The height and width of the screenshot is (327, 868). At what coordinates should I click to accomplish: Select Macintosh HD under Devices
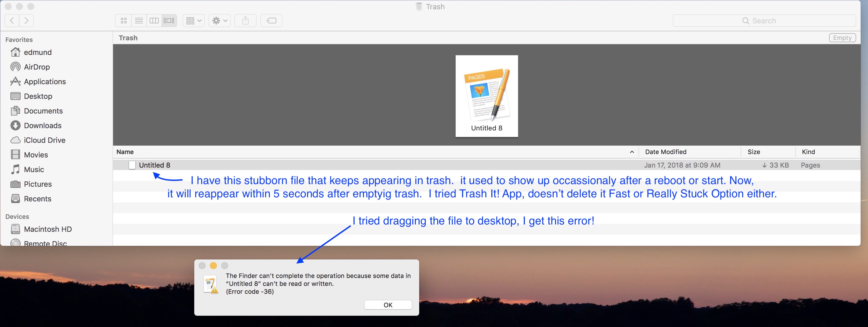coord(41,229)
